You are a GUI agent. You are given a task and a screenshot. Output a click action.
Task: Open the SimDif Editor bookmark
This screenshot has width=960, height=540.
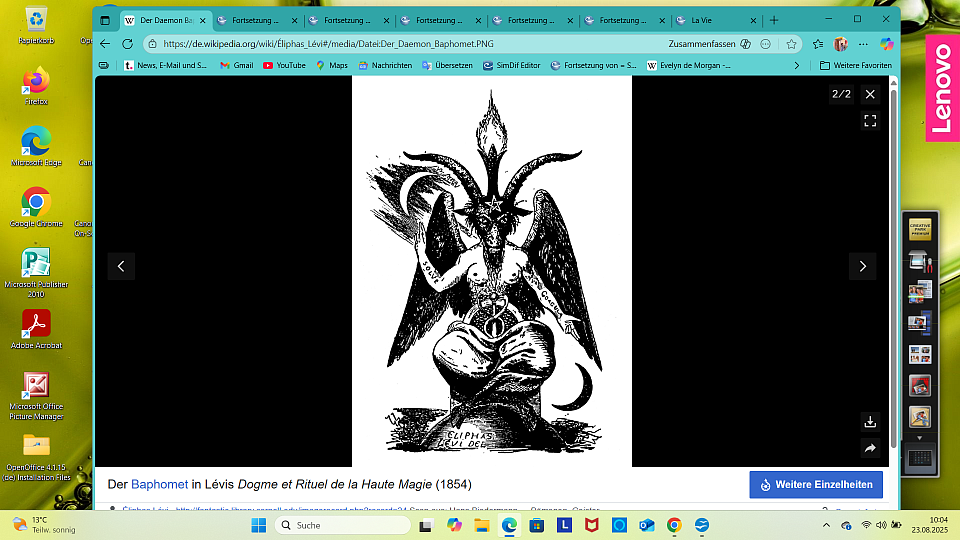(512, 66)
